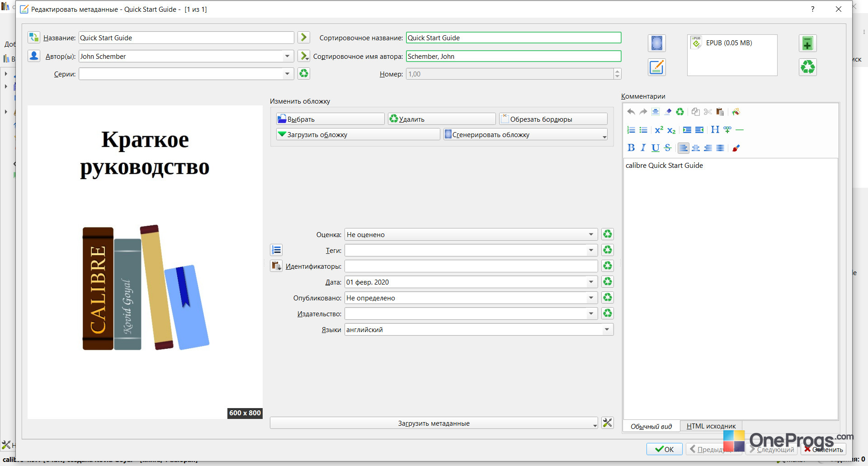Click select all in comments toolbar
868x466 pixels.
(x=656, y=112)
